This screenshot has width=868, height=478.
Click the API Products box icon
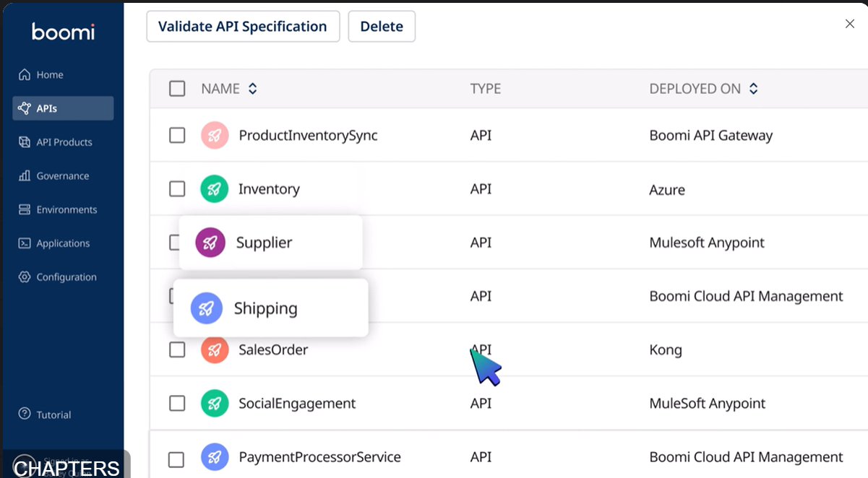(x=25, y=142)
